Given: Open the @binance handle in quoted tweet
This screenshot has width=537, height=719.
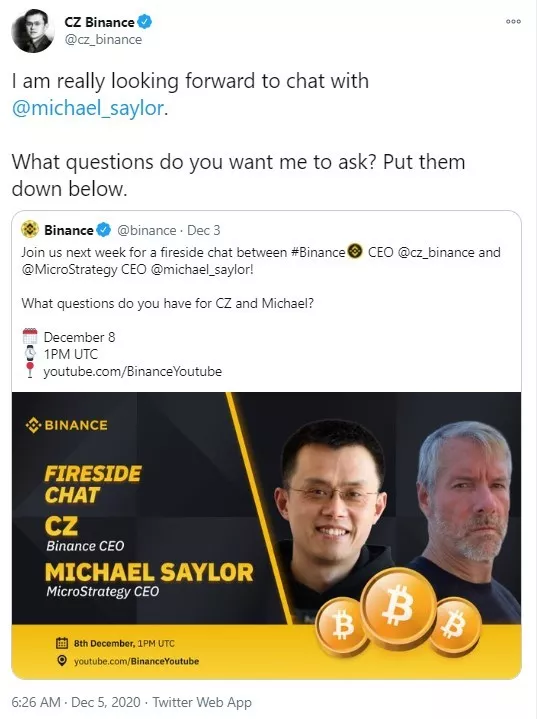Looking at the screenshot, I should click(147, 230).
